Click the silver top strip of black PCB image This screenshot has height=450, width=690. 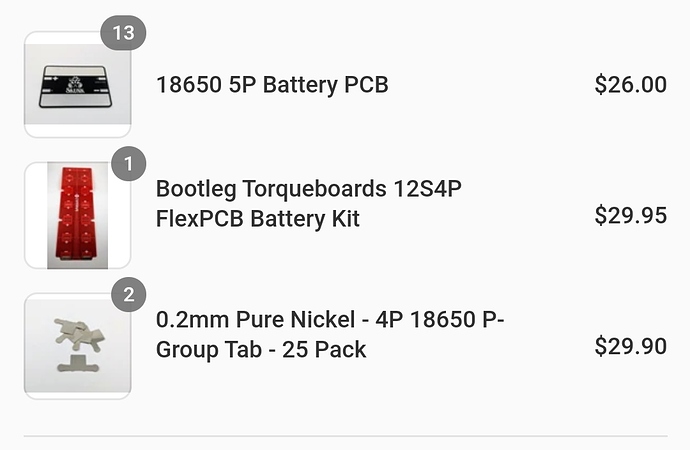(x=75, y=72)
